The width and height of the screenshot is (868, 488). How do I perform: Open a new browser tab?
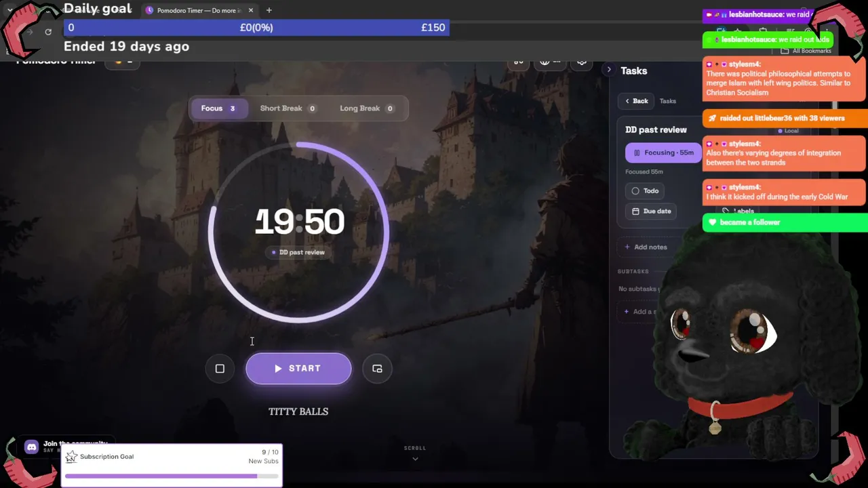(269, 10)
